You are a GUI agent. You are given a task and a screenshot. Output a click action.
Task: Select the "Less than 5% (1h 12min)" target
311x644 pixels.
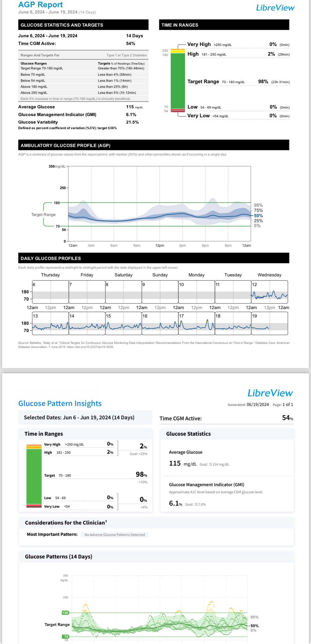pyautogui.click(x=117, y=92)
